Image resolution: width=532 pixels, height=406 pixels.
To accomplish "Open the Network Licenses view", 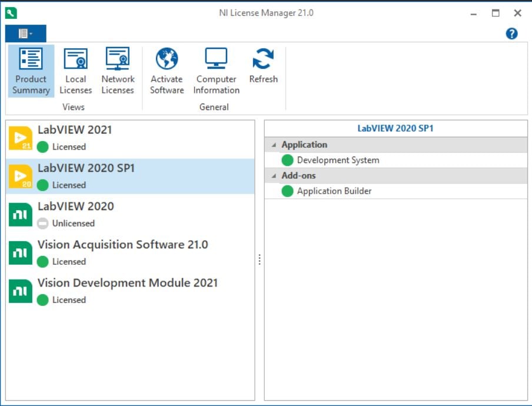I will 118,71.
